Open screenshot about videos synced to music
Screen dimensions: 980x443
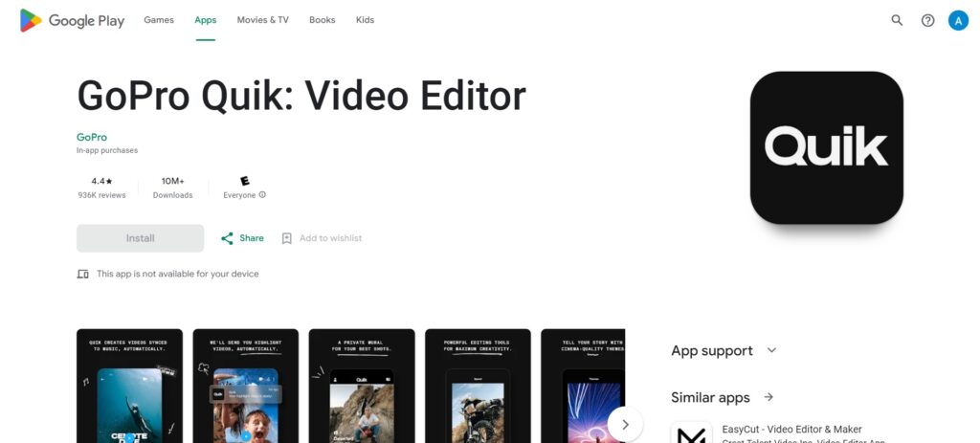129,386
